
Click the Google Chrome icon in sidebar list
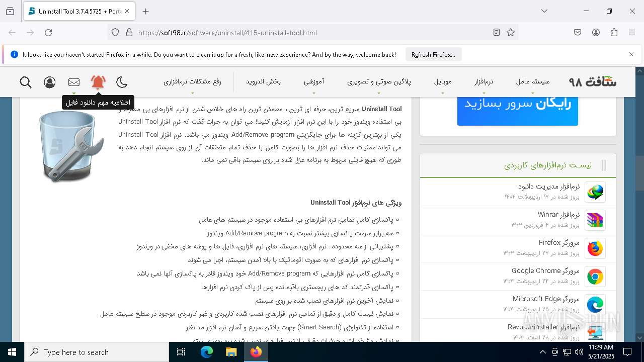tap(595, 277)
